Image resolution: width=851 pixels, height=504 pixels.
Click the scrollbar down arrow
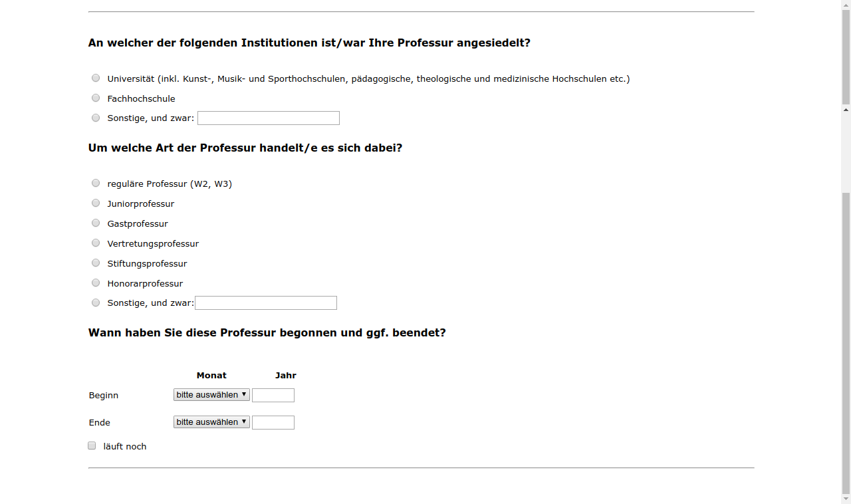(x=846, y=499)
